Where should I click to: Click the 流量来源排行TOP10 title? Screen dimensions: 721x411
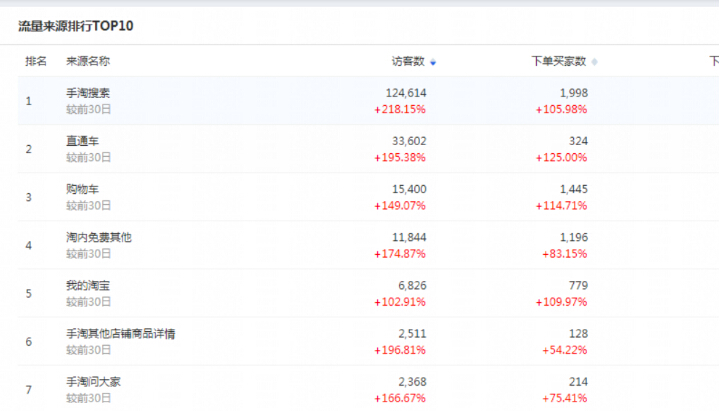76,25
